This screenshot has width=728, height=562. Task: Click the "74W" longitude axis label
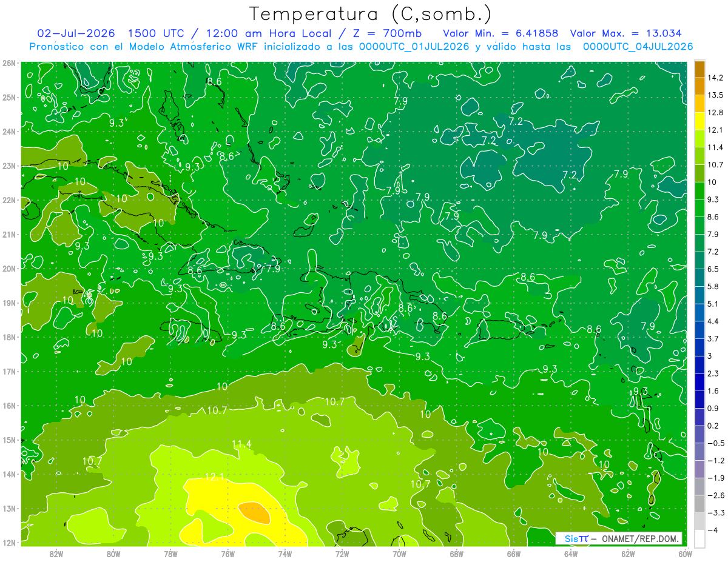pos(285,554)
